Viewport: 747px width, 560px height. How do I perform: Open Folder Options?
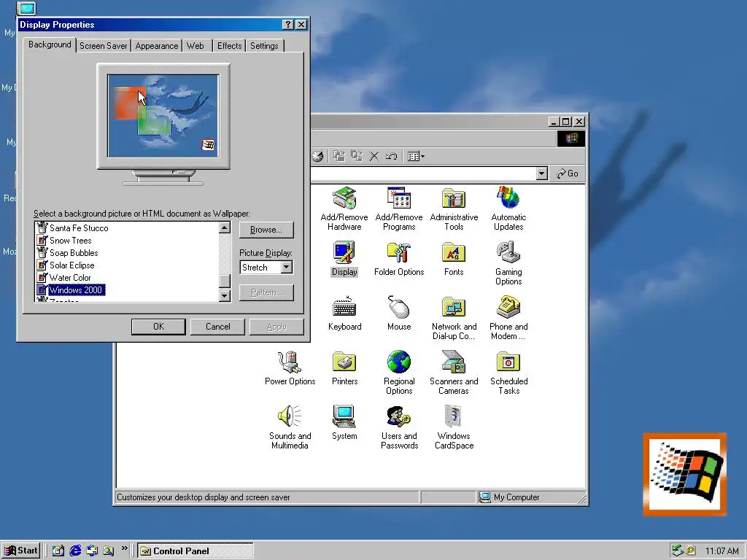point(399,259)
